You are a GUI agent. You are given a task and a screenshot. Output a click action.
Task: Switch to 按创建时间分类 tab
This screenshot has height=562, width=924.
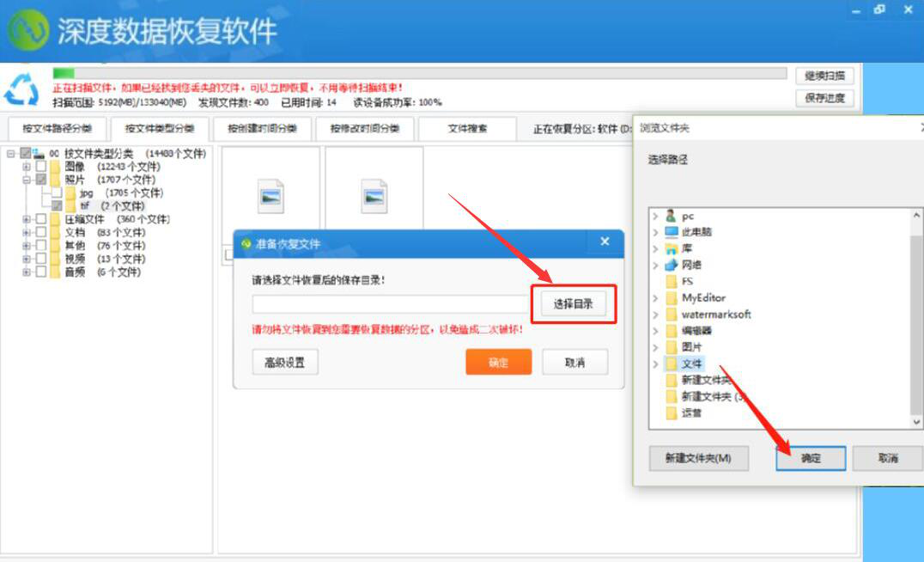[262, 129]
